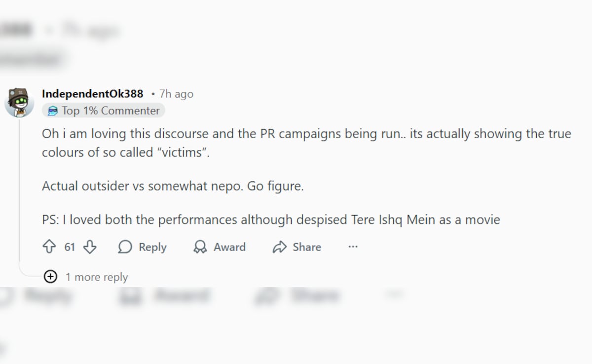
Task: Open the IndependentOk388 user profile link
Action: [92, 94]
